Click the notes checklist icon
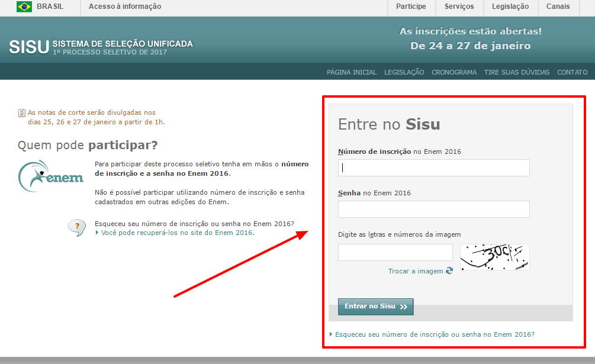Image resolution: width=595 pixels, height=364 pixels. point(22,112)
